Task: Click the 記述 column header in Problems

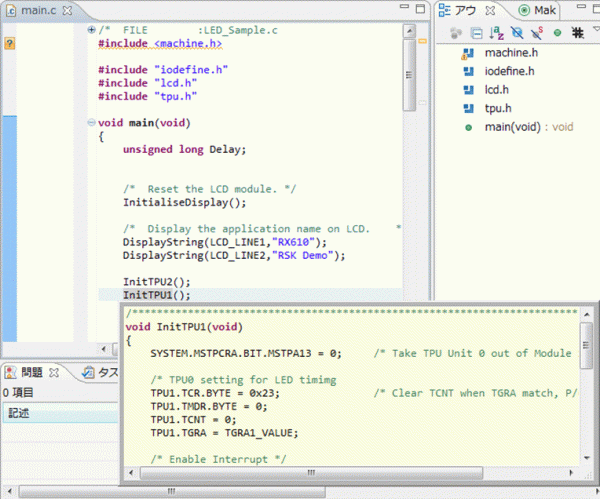Action: [x=20, y=413]
